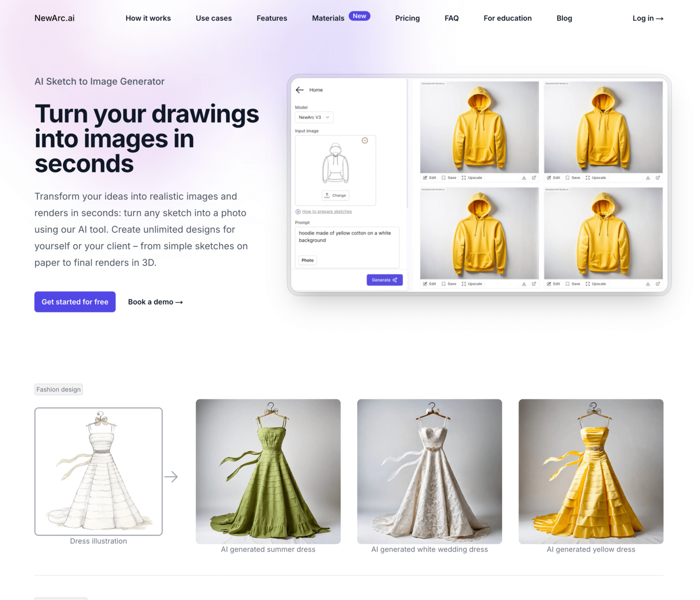Click the Get started for free button

point(75,301)
